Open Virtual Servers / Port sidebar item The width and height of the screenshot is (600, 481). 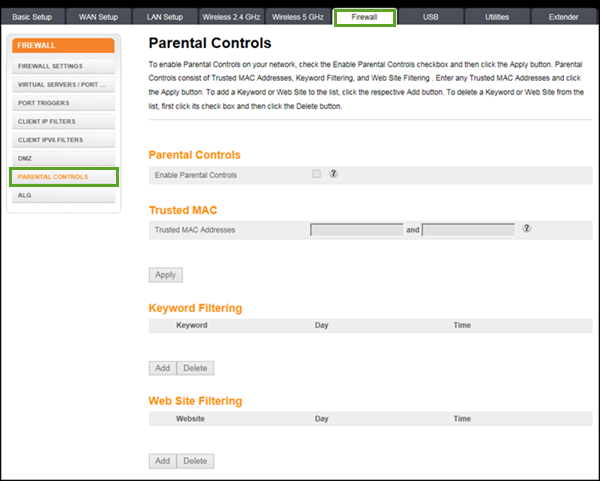(x=62, y=84)
